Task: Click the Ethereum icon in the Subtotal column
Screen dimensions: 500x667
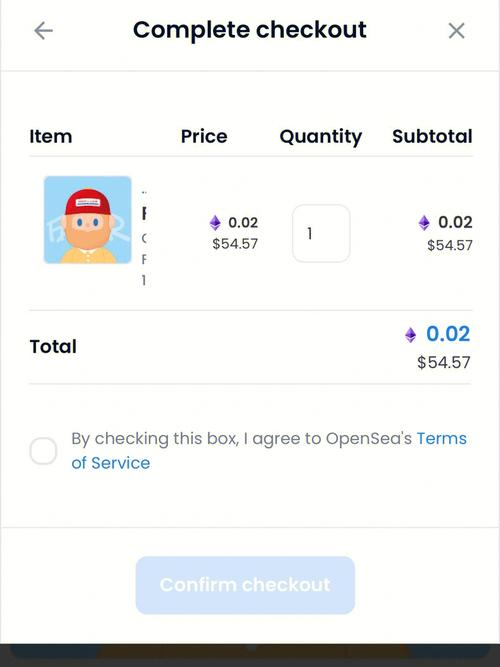Action: point(424,222)
